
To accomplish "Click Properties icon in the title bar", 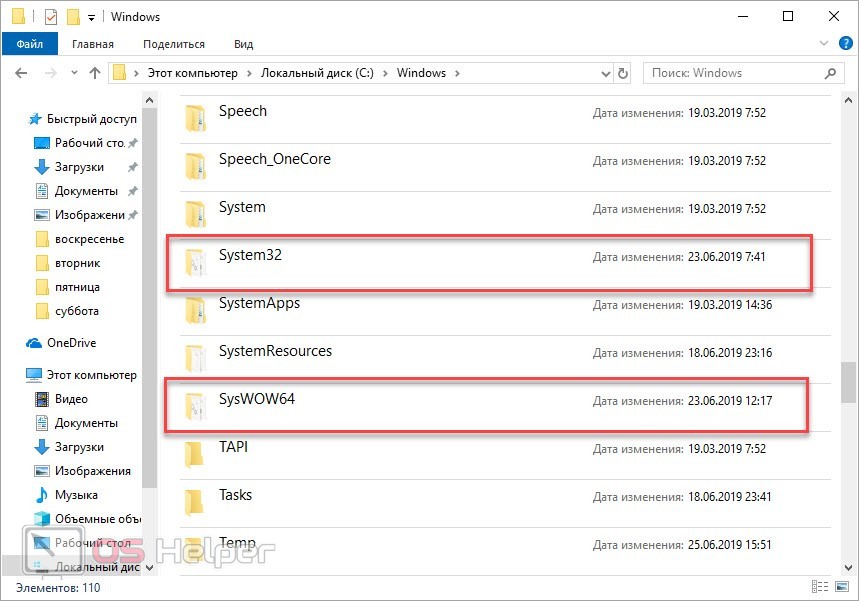I will [51, 17].
